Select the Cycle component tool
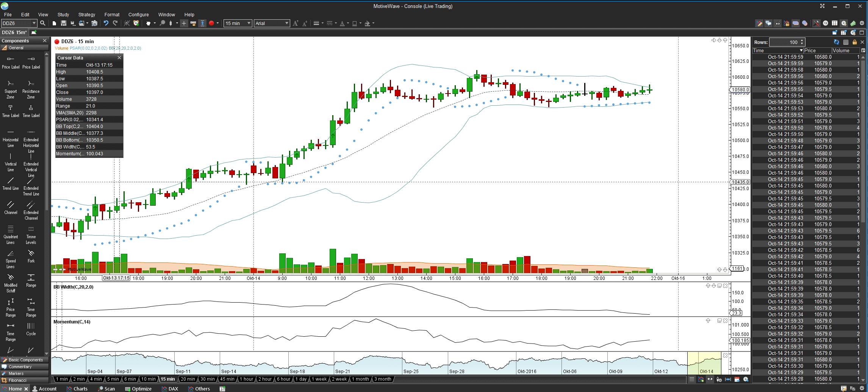868x392 pixels. [x=31, y=329]
